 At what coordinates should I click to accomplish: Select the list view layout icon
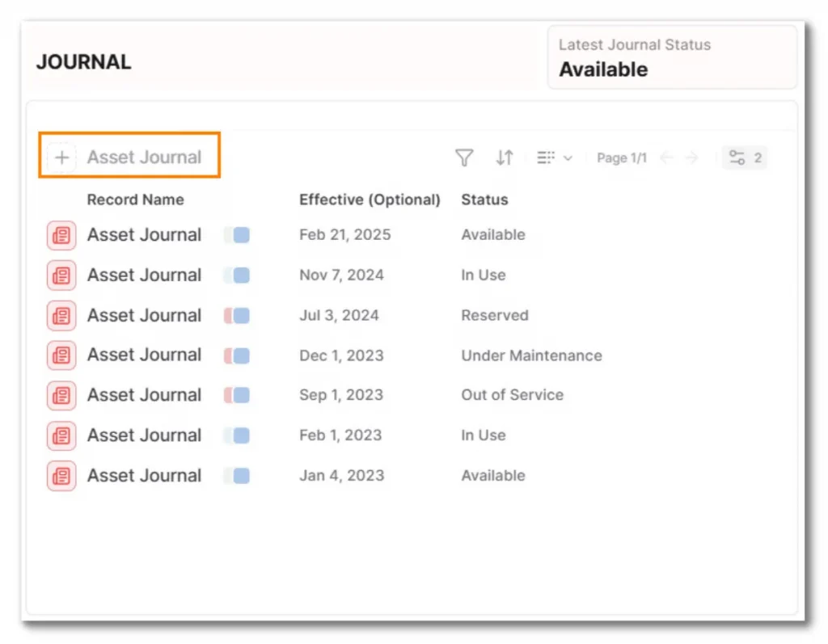click(547, 158)
